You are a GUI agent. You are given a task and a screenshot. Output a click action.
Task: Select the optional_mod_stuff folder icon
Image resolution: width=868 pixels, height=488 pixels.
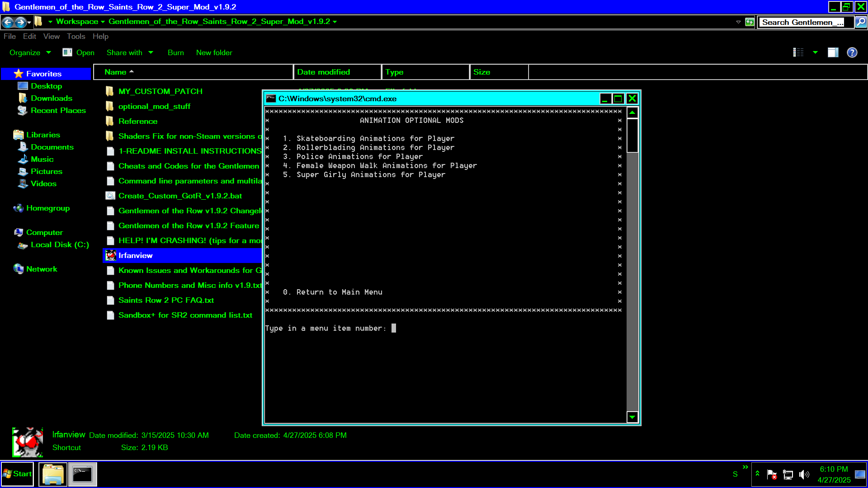[110, 106]
